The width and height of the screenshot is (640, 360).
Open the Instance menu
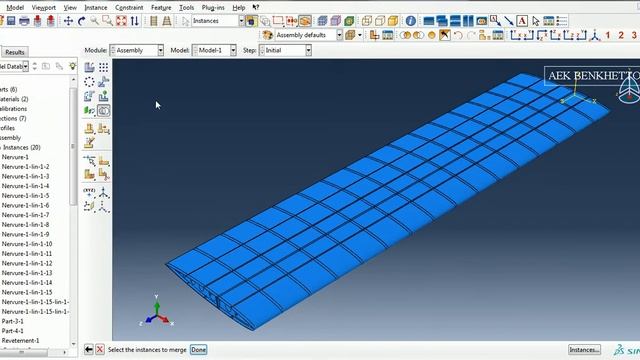tap(96, 7)
